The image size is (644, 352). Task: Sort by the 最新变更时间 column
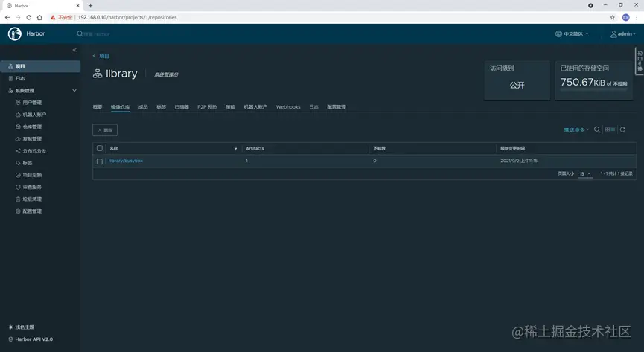pos(512,148)
